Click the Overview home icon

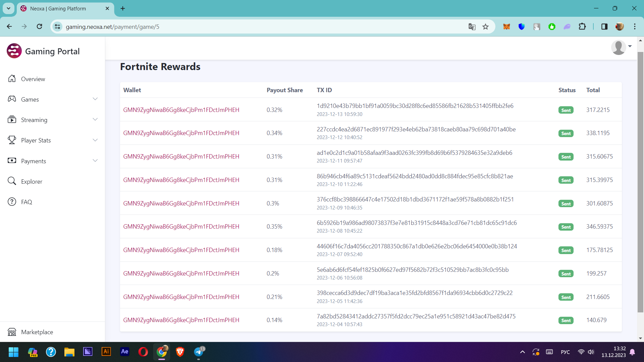pyautogui.click(x=12, y=78)
